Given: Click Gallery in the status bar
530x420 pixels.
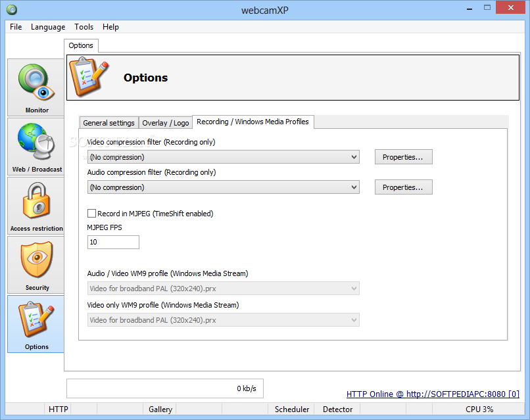Looking at the screenshot, I should pos(160,409).
